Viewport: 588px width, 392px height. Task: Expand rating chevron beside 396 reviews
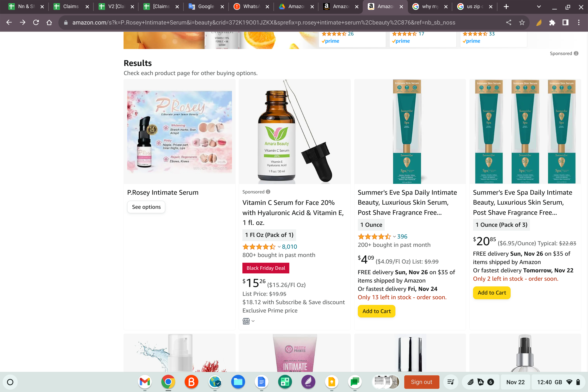click(394, 237)
